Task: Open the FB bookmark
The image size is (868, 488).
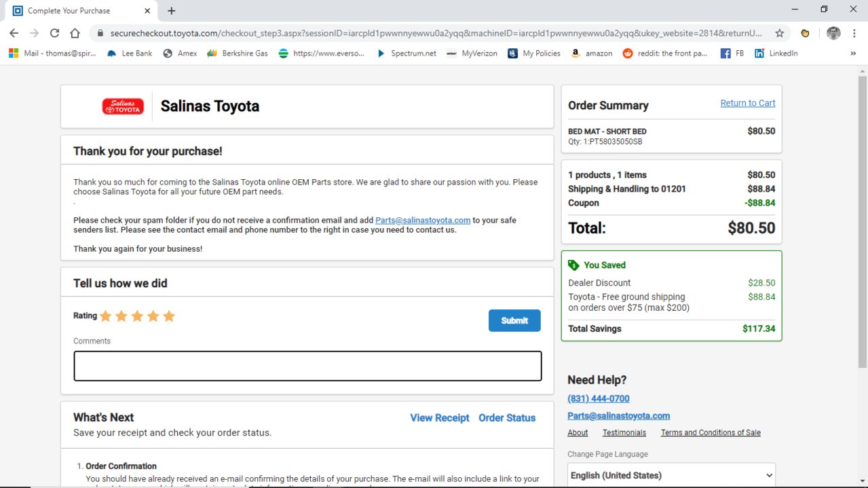Action: tap(732, 53)
